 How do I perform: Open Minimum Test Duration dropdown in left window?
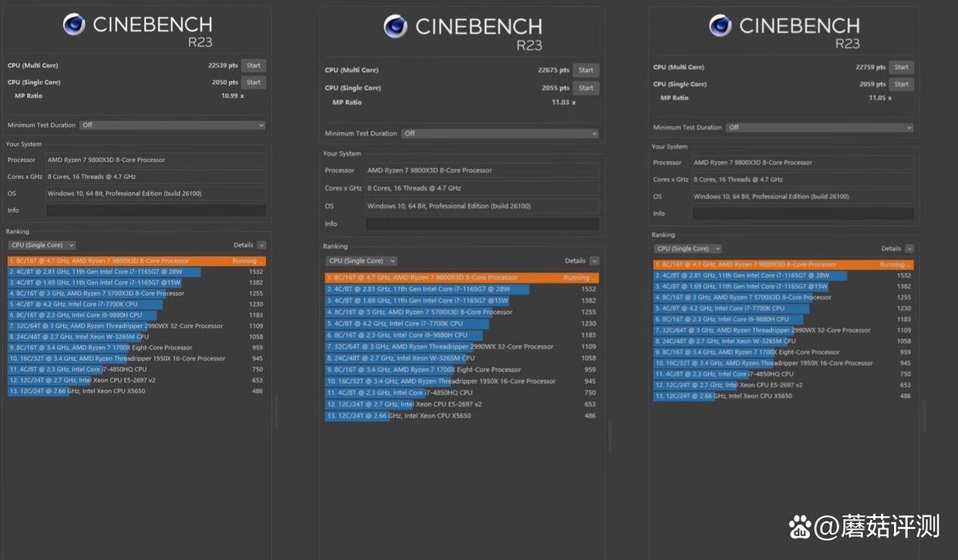[x=173, y=125]
